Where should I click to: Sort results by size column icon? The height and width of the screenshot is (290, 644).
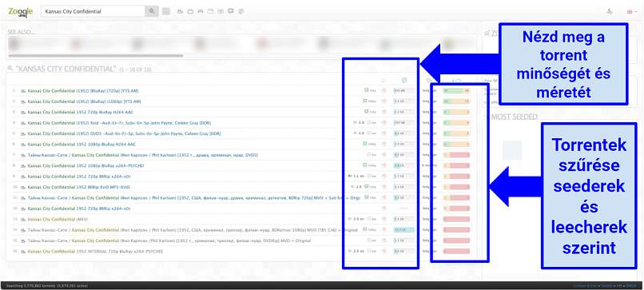click(x=404, y=81)
